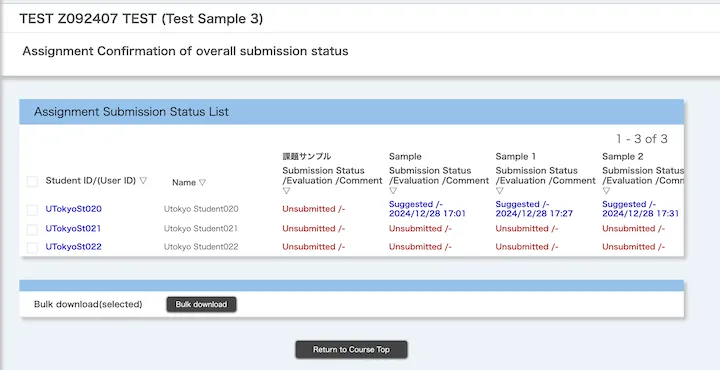Image resolution: width=720 pixels, height=370 pixels.
Task: Sort 課題サンプル column using triangle icon
Action: pos(287,191)
